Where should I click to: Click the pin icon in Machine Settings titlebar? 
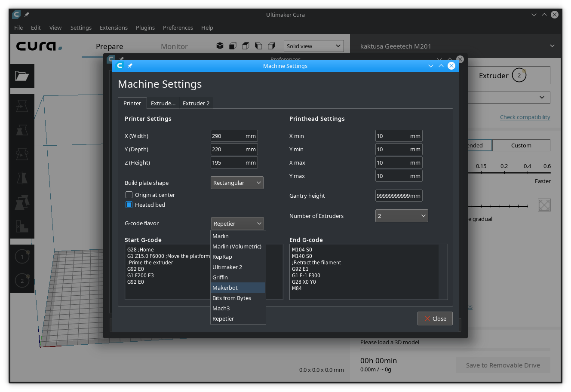(x=130, y=66)
